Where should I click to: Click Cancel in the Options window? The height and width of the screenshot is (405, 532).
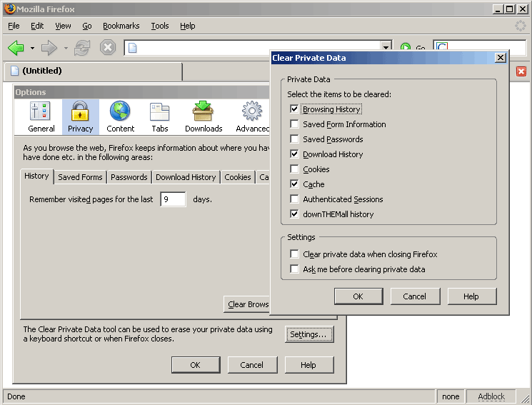click(x=252, y=365)
